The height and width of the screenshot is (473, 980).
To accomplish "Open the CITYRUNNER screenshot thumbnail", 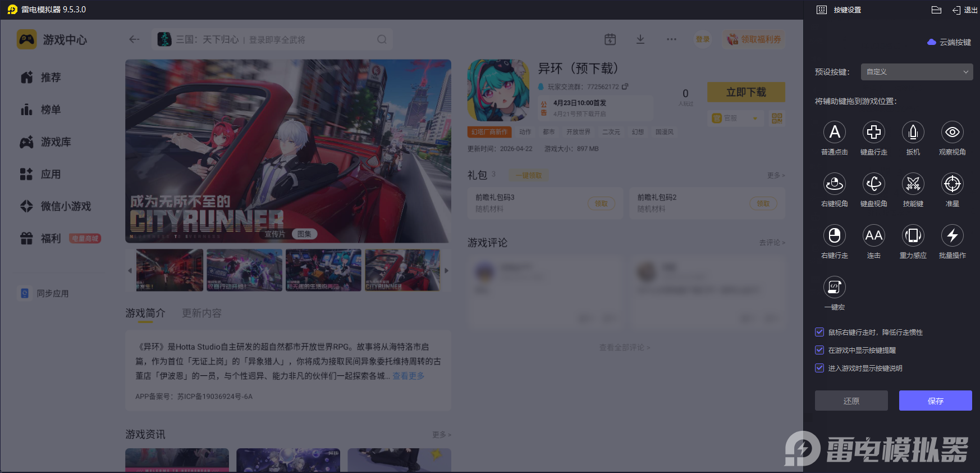I will (x=402, y=270).
